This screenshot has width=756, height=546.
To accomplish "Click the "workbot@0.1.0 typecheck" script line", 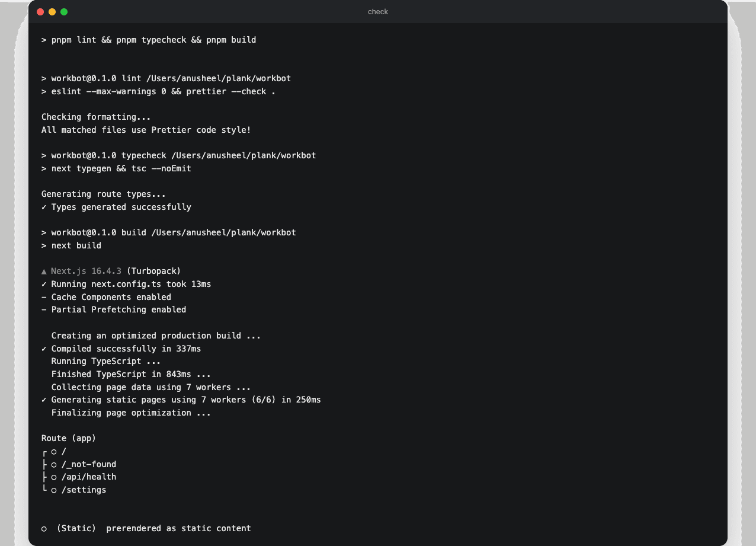I will [179, 155].
